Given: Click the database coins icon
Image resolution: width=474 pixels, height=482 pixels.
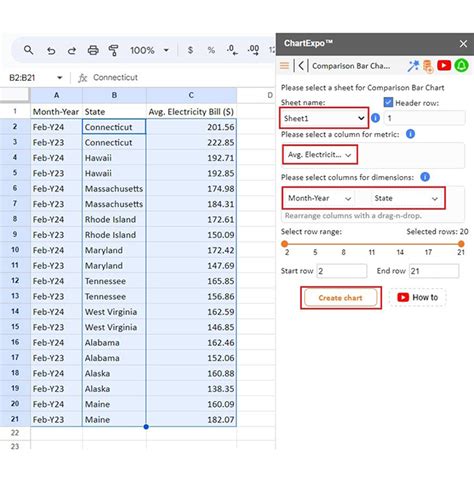Looking at the screenshot, I should click(x=428, y=66).
